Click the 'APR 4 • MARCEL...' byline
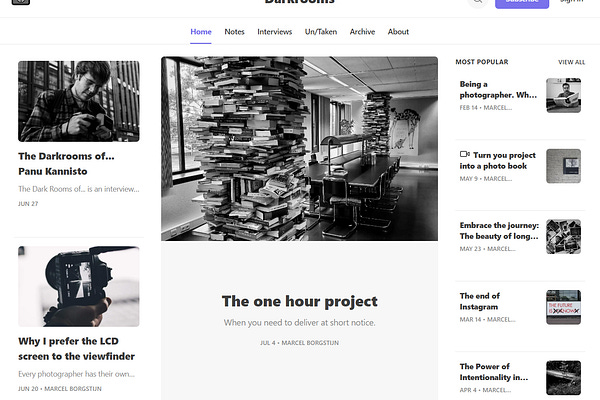 click(485, 390)
